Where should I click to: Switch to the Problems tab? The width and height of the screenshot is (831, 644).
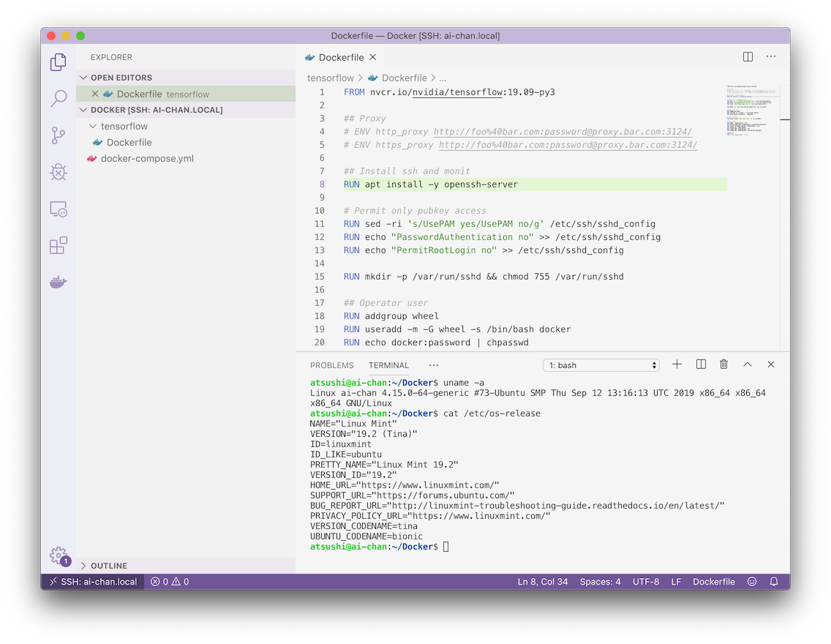(x=331, y=365)
